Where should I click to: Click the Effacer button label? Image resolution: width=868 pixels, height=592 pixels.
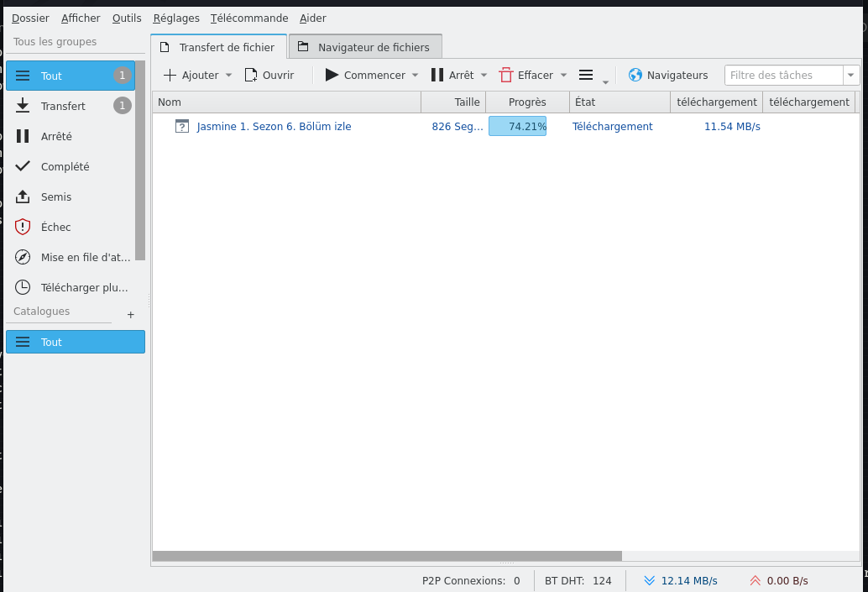coord(536,76)
